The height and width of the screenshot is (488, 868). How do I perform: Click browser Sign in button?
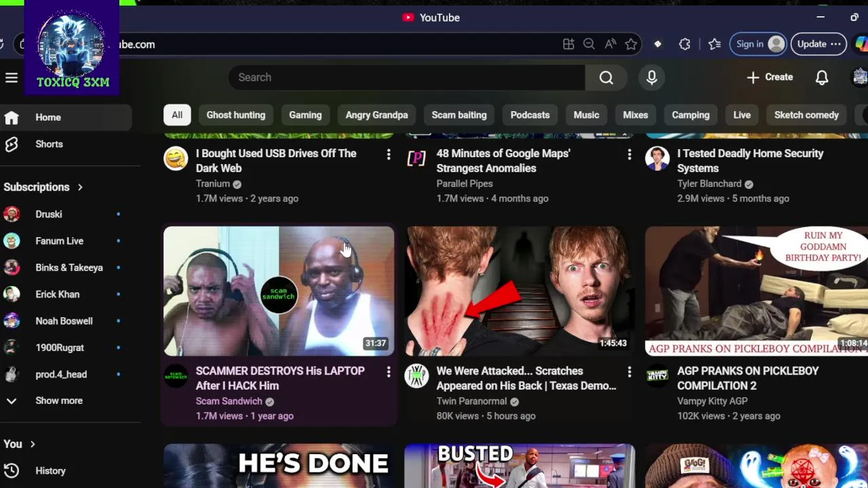[x=758, y=44]
